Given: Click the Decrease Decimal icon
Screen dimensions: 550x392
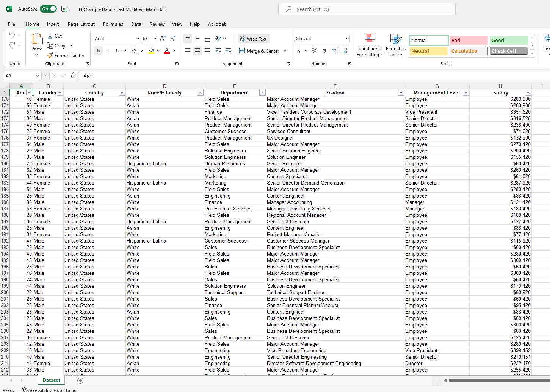Looking at the screenshot, I should tap(345, 51).
